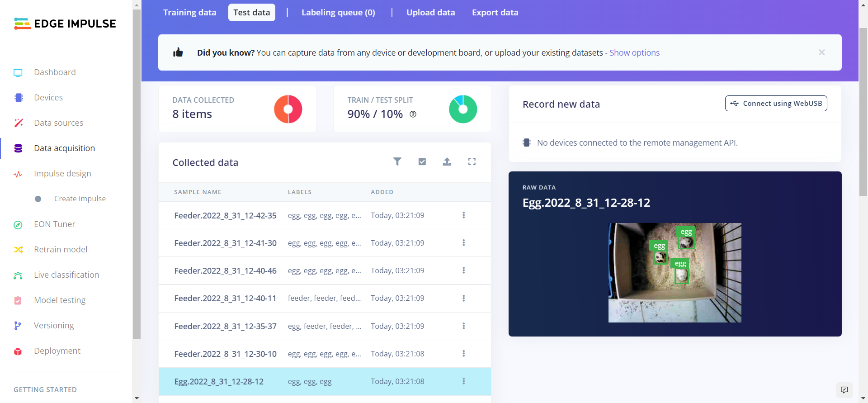Open the chat feedback icon at bottom right
This screenshot has width=868, height=403.
pos(844,390)
